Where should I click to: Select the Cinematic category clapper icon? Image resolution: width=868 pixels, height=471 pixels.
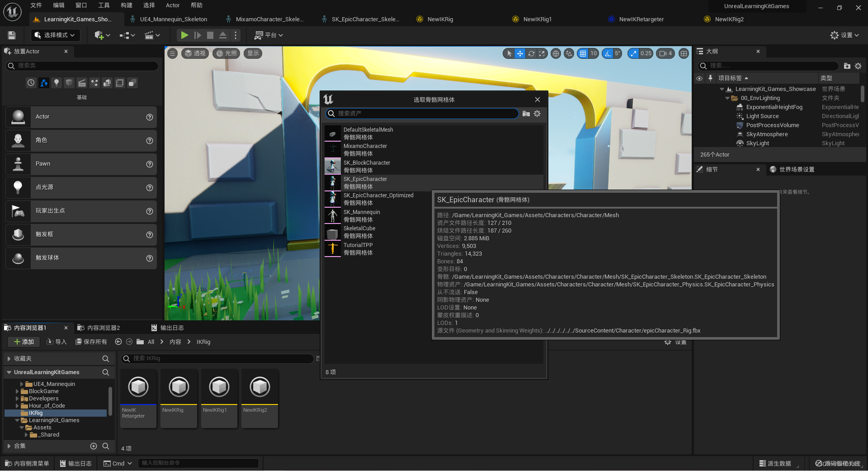[x=82, y=83]
